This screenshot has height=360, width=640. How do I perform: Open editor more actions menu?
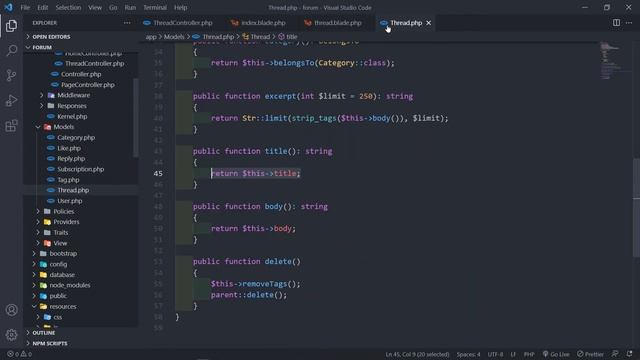pos(629,23)
